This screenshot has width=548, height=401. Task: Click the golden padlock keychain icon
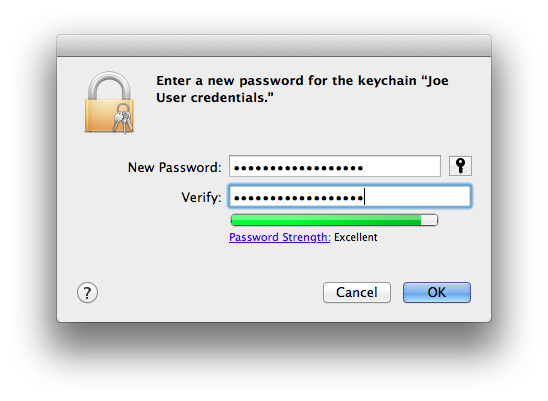[109, 102]
